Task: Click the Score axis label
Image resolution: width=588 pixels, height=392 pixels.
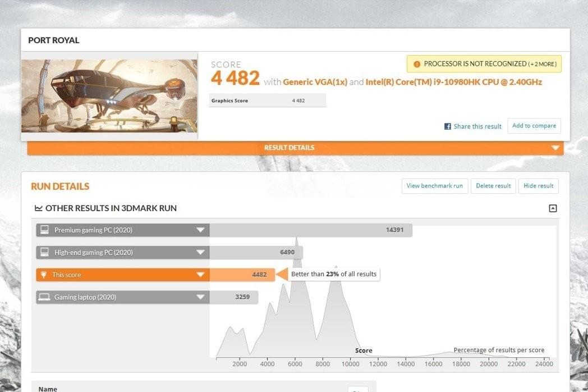Action: tap(364, 350)
